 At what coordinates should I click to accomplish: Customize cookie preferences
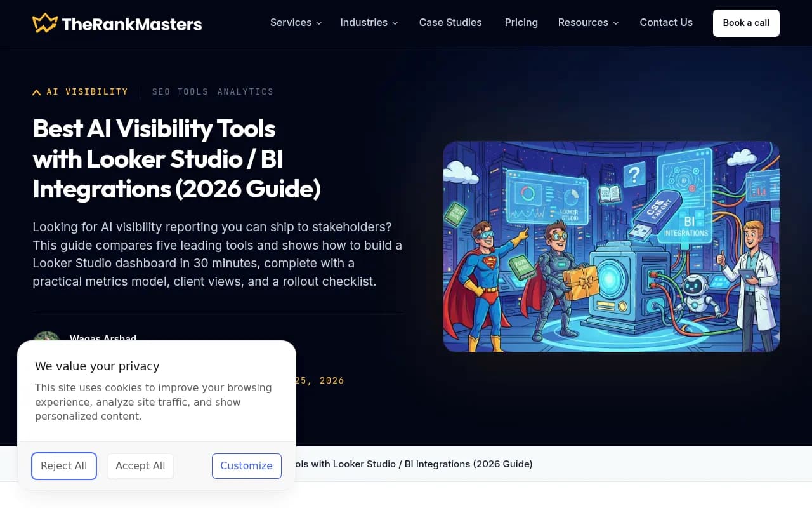point(247,466)
